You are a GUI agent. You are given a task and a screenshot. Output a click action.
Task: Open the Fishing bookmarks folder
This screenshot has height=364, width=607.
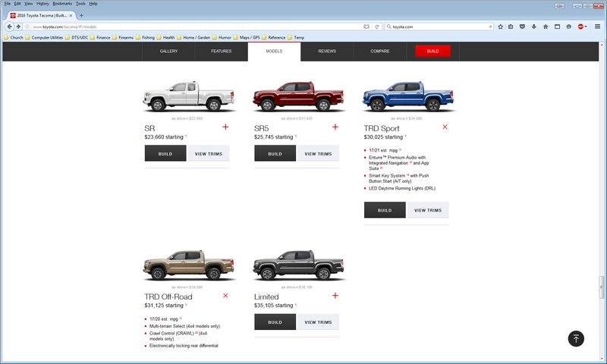pos(145,37)
